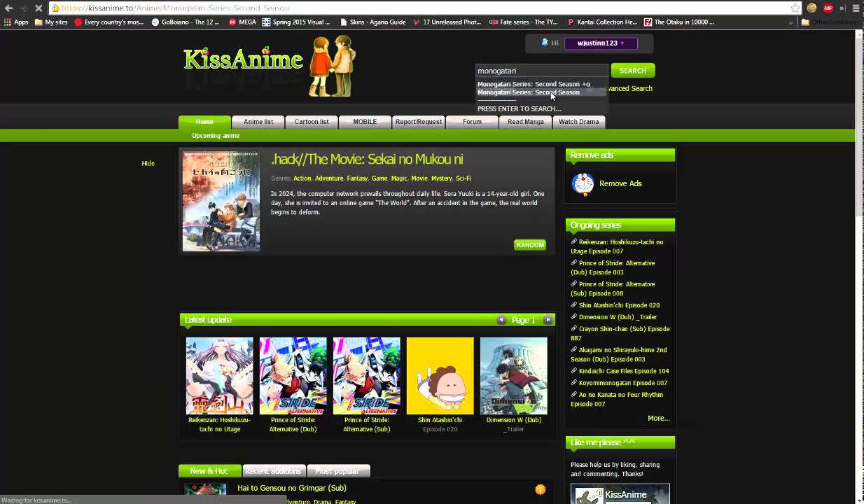Open the Forum tab

tap(472, 122)
